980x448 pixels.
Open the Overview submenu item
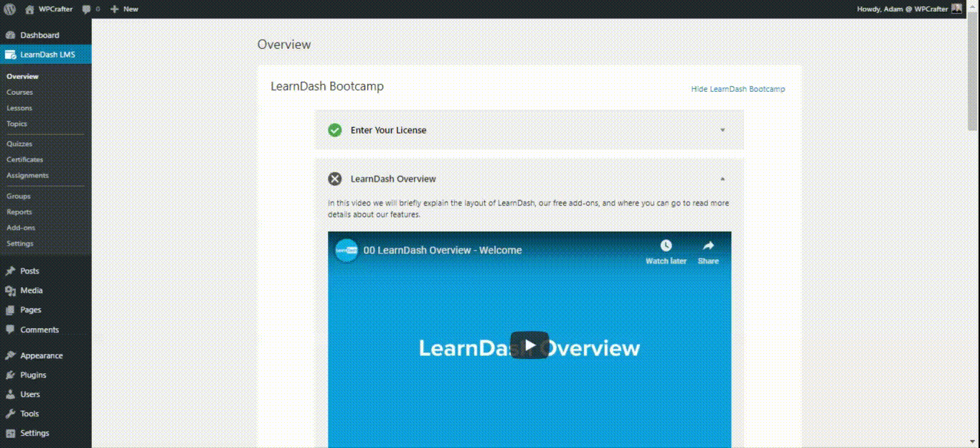22,76
